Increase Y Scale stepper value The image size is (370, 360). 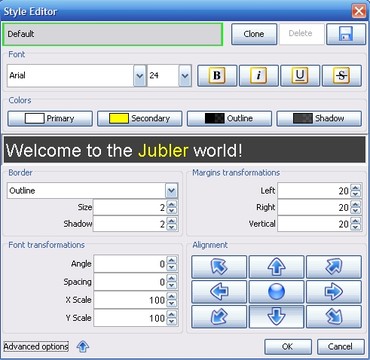[172, 315]
